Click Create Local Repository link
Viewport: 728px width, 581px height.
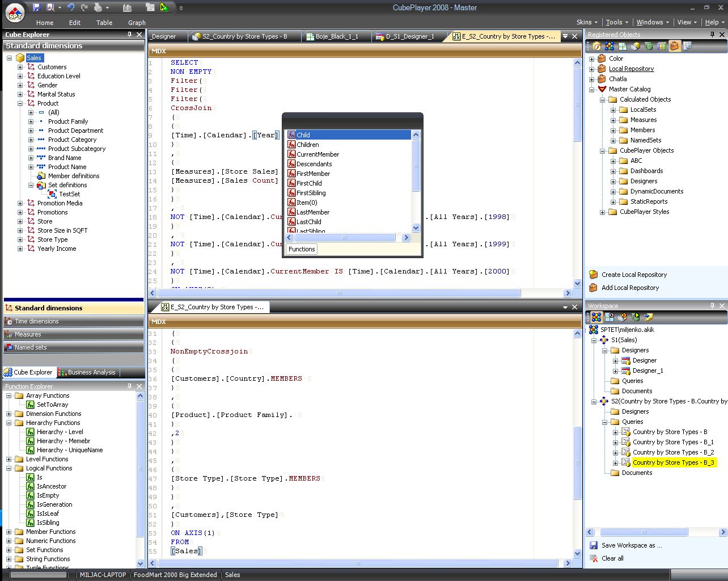pyautogui.click(x=634, y=275)
